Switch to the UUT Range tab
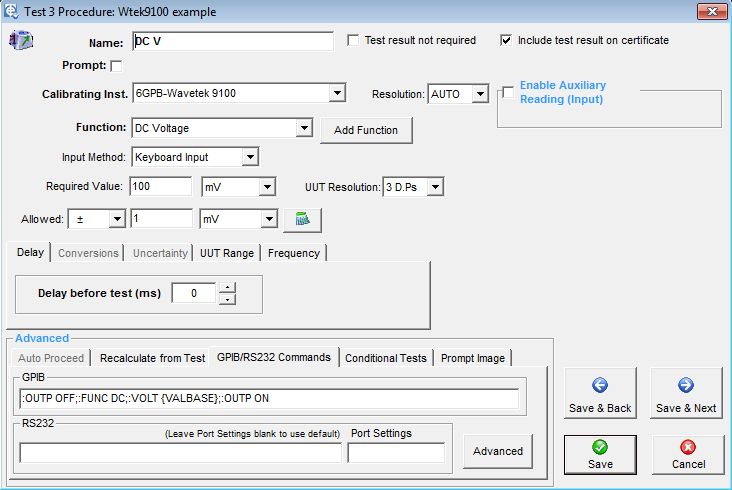This screenshot has width=732, height=490. 227,253
